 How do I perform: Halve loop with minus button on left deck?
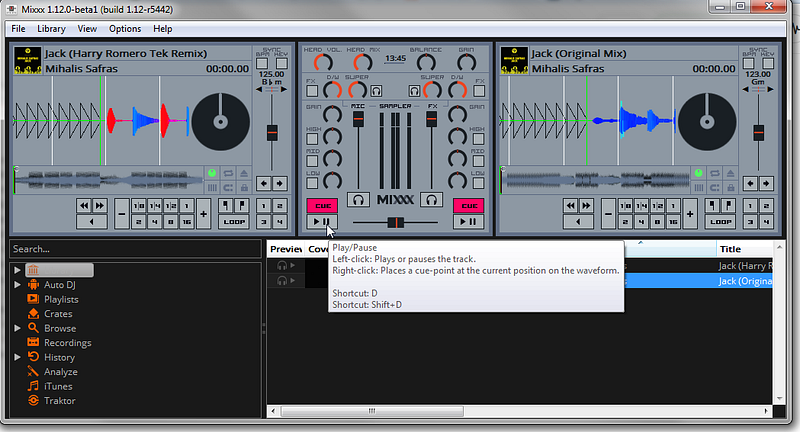pos(122,214)
